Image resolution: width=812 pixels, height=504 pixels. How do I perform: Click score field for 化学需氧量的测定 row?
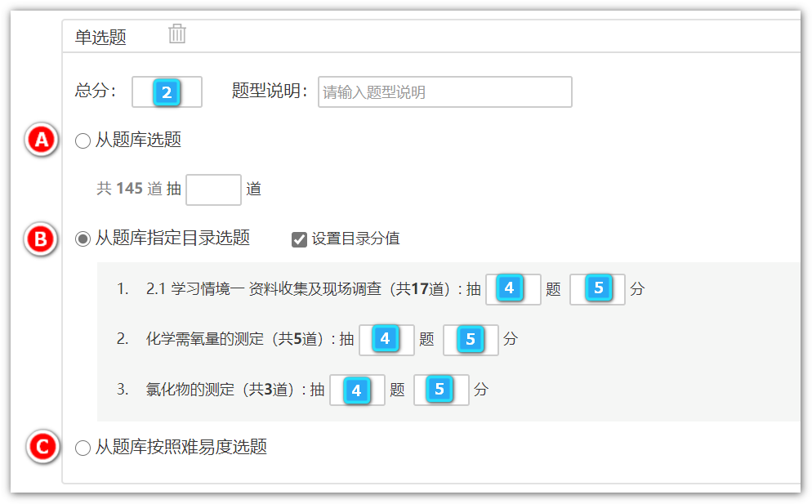(x=471, y=339)
